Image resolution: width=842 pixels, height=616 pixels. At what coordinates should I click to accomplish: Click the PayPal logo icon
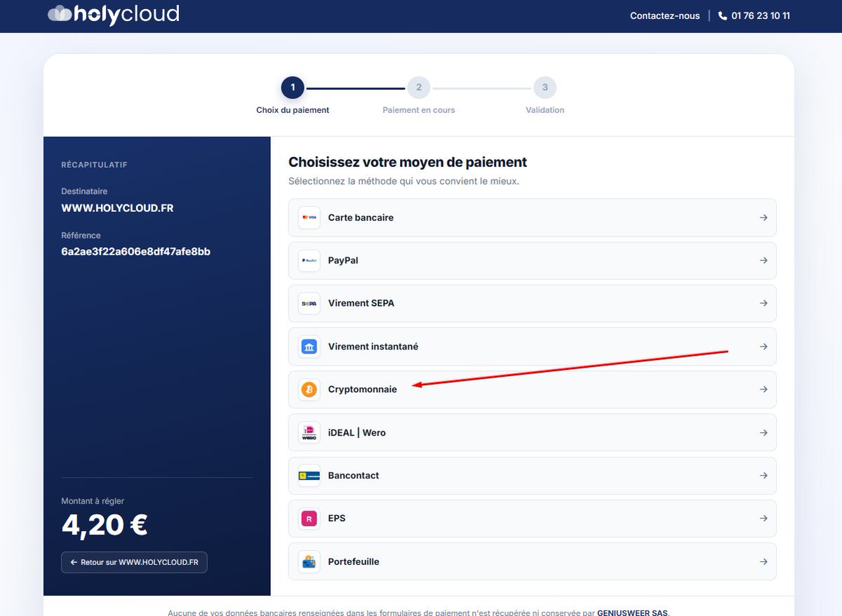coord(309,260)
